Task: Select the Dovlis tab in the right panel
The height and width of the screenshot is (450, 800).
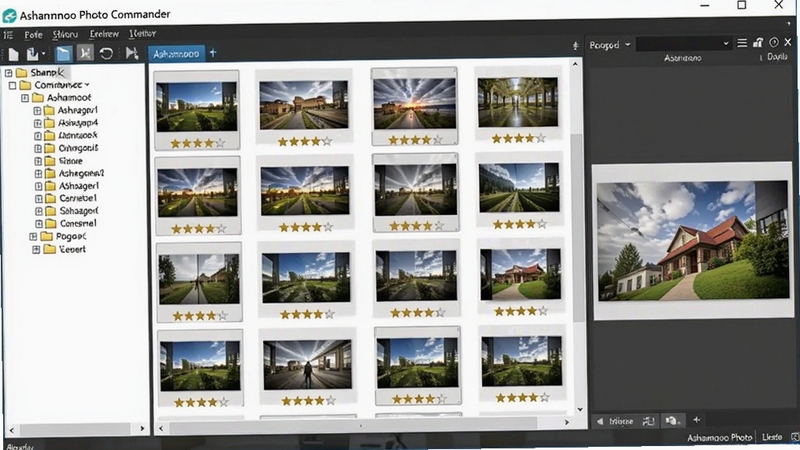Action: point(778,57)
